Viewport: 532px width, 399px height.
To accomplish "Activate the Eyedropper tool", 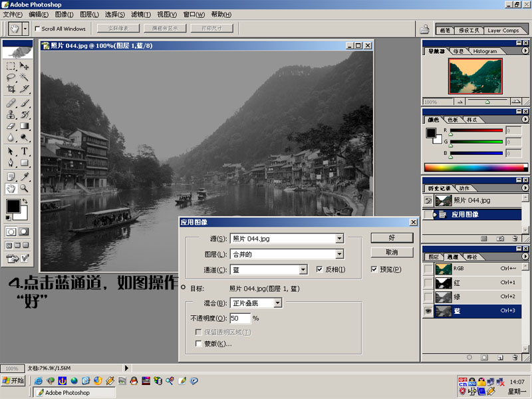I will (x=25, y=176).
